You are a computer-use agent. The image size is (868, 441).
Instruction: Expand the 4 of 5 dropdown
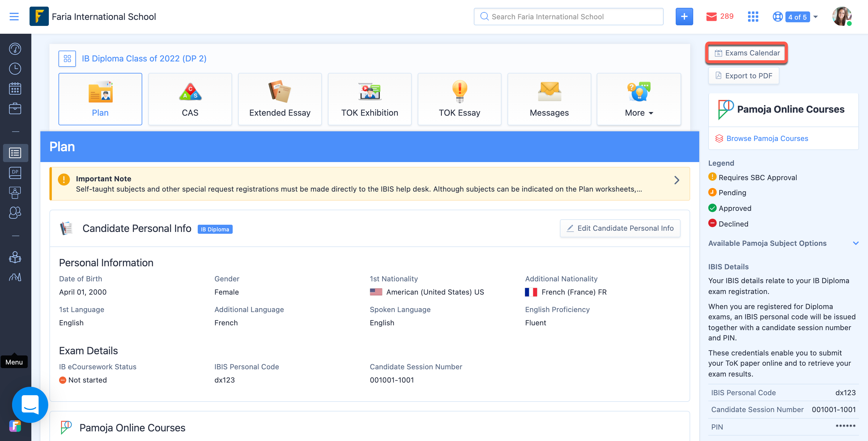click(x=801, y=17)
